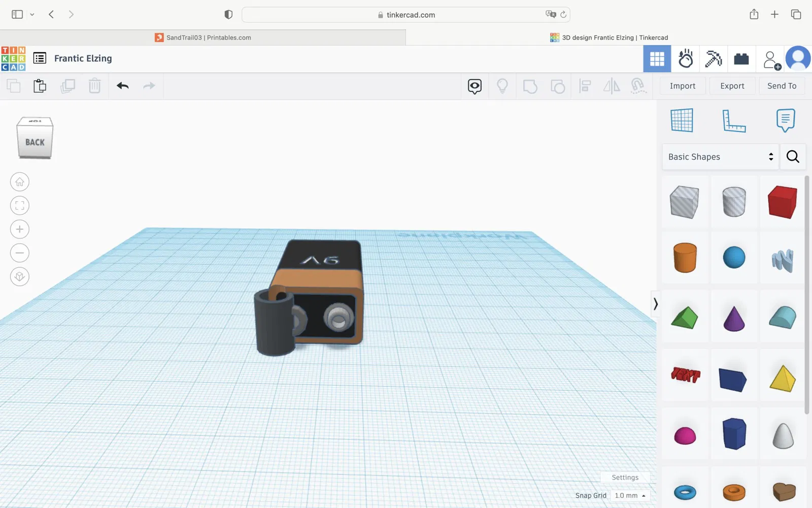Viewport: 812px width, 508px height.
Task: Toggle the Workplane tool
Action: [x=682, y=121]
